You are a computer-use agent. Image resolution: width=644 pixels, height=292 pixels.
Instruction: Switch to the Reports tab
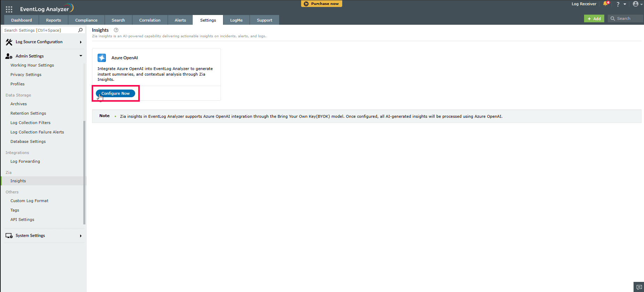[54, 20]
